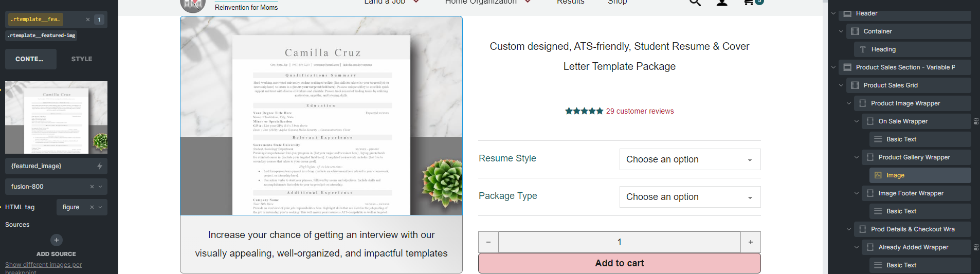
Task: Click the Product Sales Section element icon
Action: point(847,67)
